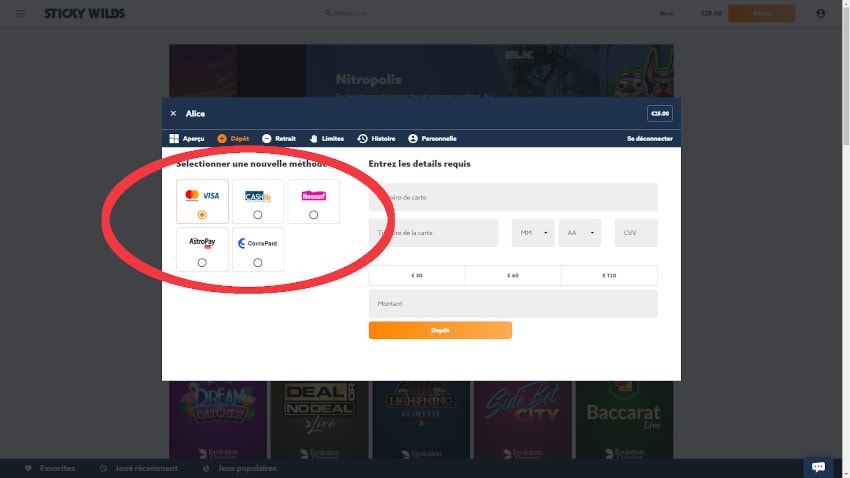
Task: Click the Limites hand icon
Action: click(313, 139)
